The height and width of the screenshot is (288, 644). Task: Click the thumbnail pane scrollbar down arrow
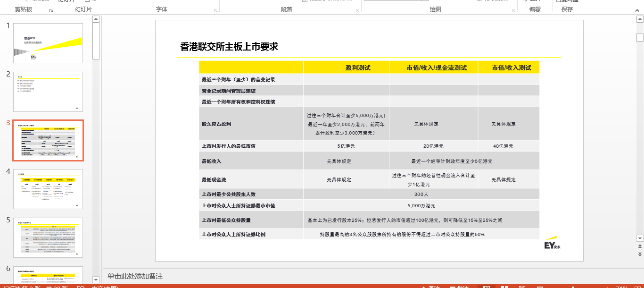pos(96,280)
